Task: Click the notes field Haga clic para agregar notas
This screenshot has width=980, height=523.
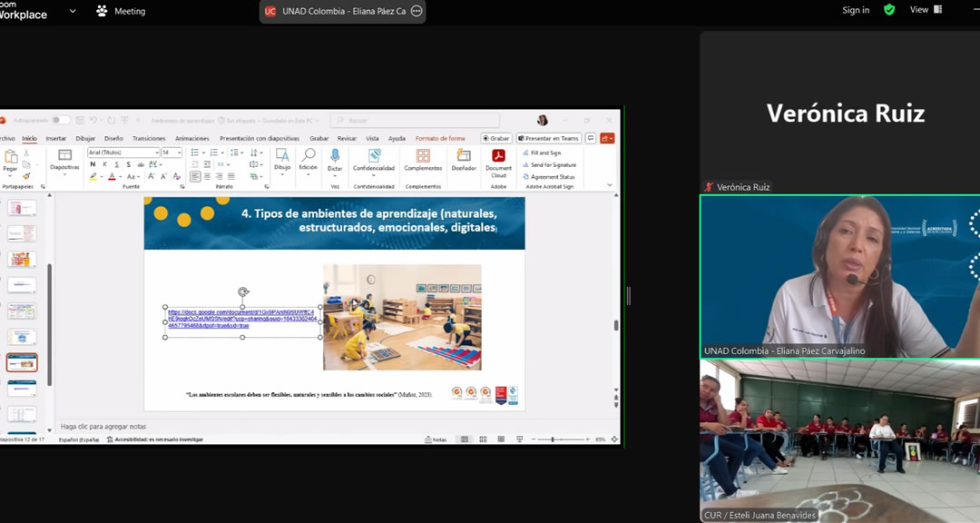Action: (103, 426)
